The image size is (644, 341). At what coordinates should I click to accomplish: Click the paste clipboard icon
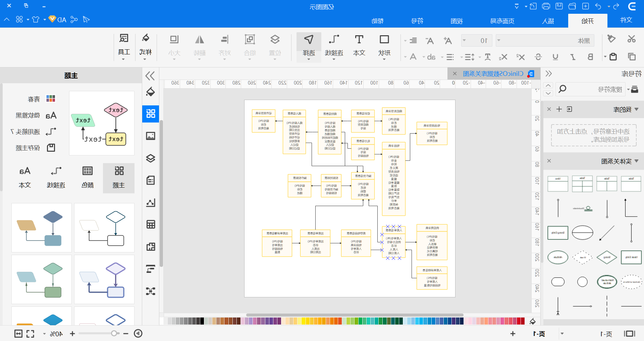[x=613, y=57]
